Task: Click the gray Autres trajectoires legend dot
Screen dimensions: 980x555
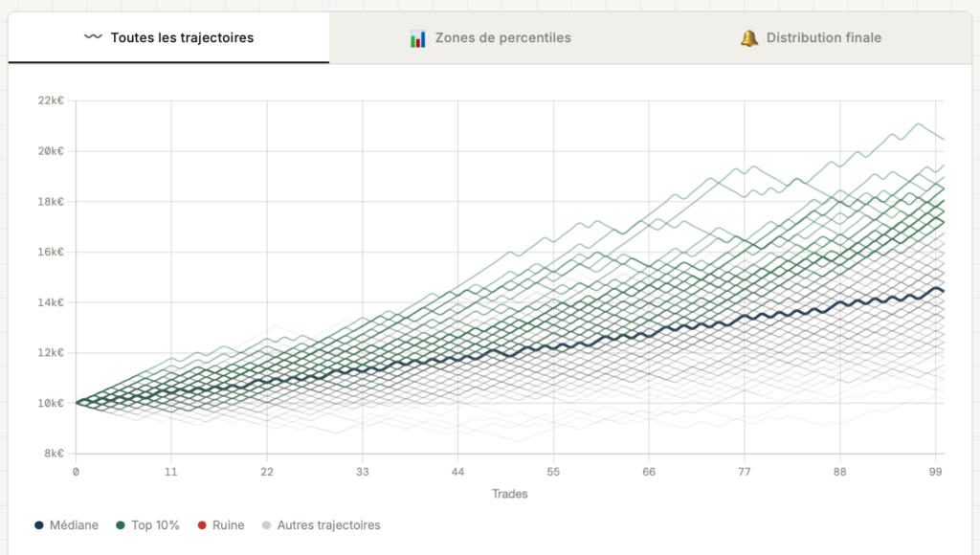Action: pyautogui.click(x=268, y=525)
